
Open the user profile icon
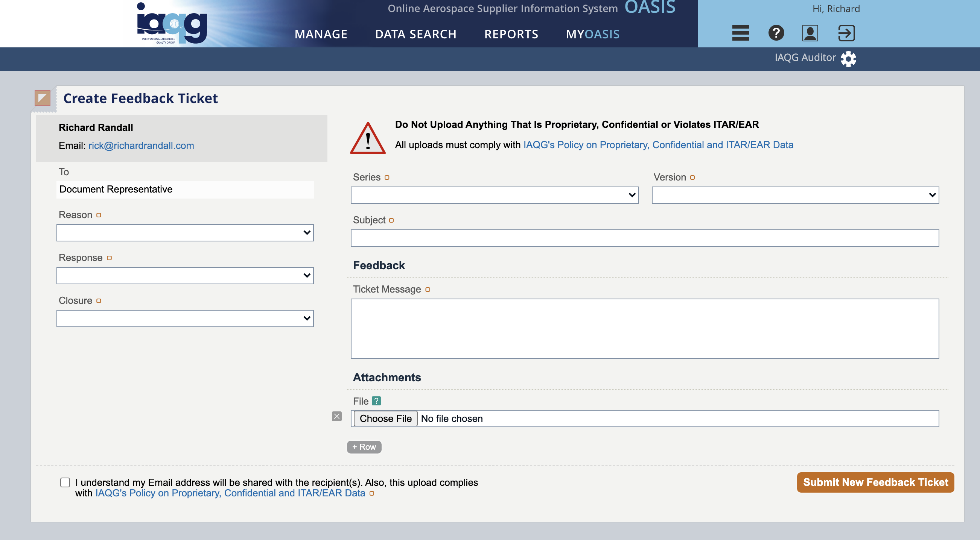click(x=810, y=33)
